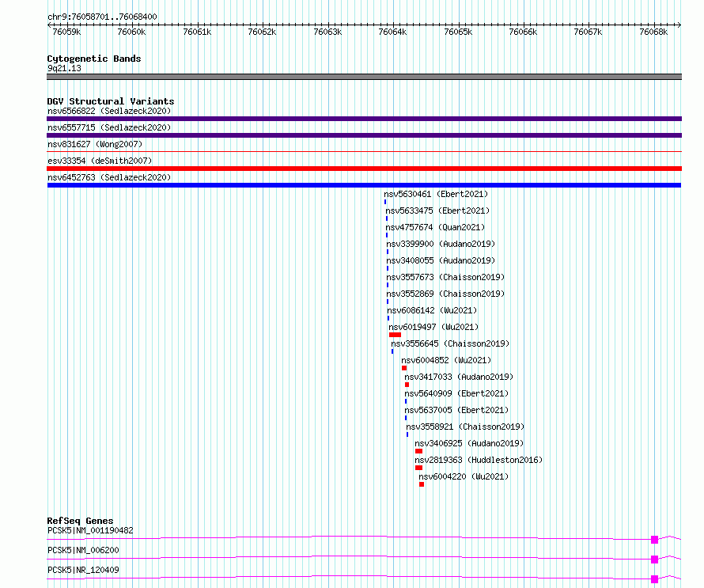
Task: Click the 76068k ruler tick label
Action: (x=653, y=32)
